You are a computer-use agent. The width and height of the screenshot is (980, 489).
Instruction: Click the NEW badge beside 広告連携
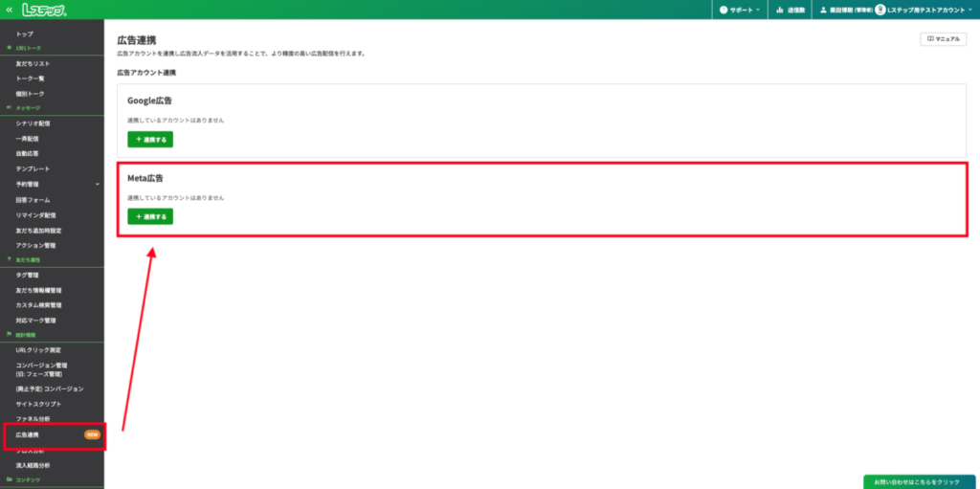pos(92,434)
